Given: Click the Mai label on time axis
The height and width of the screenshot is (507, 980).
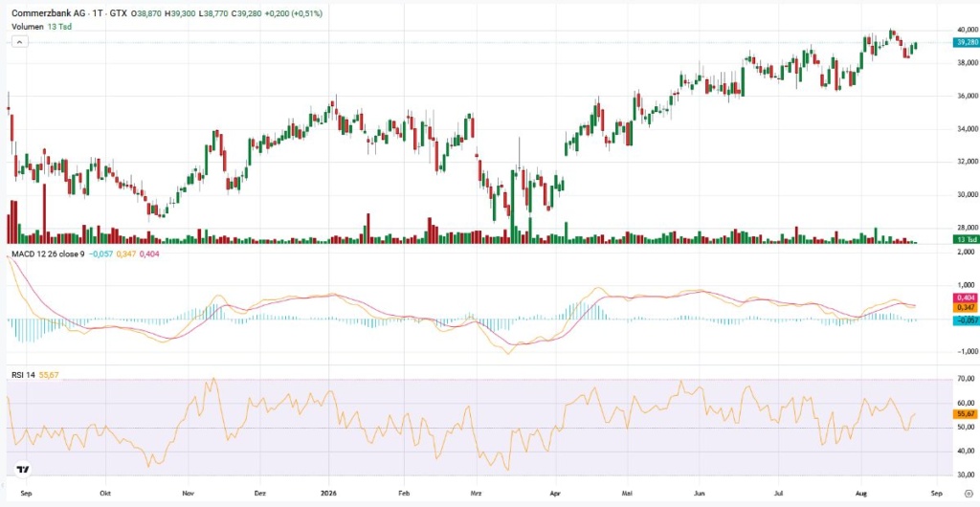Looking at the screenshot, I should [626, 493].
